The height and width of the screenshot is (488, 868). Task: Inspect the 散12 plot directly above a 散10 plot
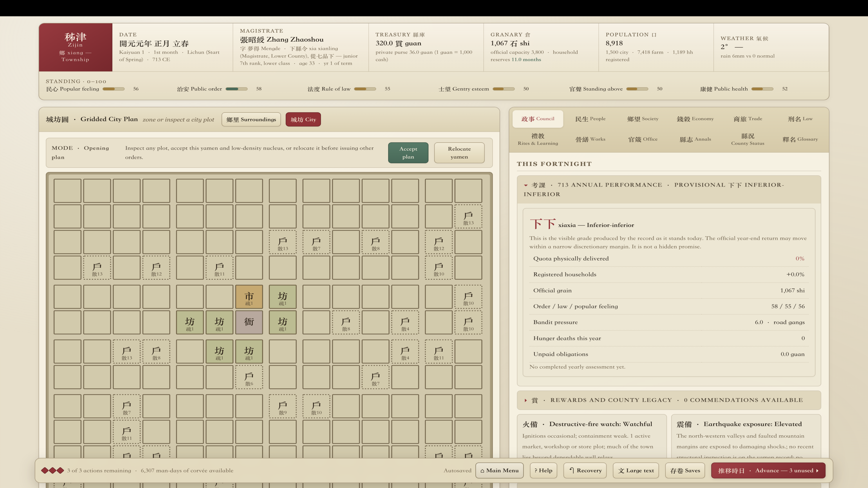tap(439, 242)
